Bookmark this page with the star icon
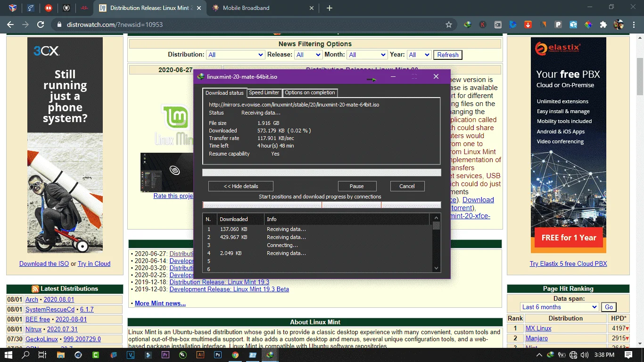The height and width of the screenshot is (362, 644). [449, 25]
